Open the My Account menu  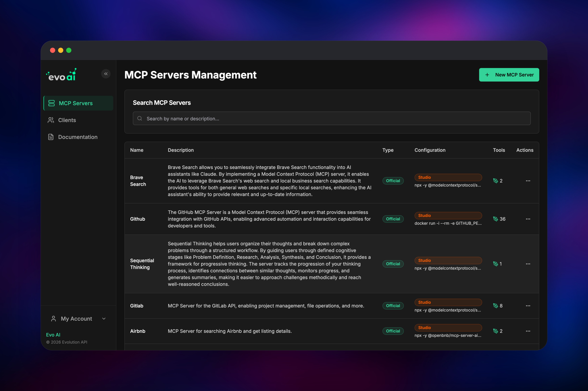(x=78, y=319)
